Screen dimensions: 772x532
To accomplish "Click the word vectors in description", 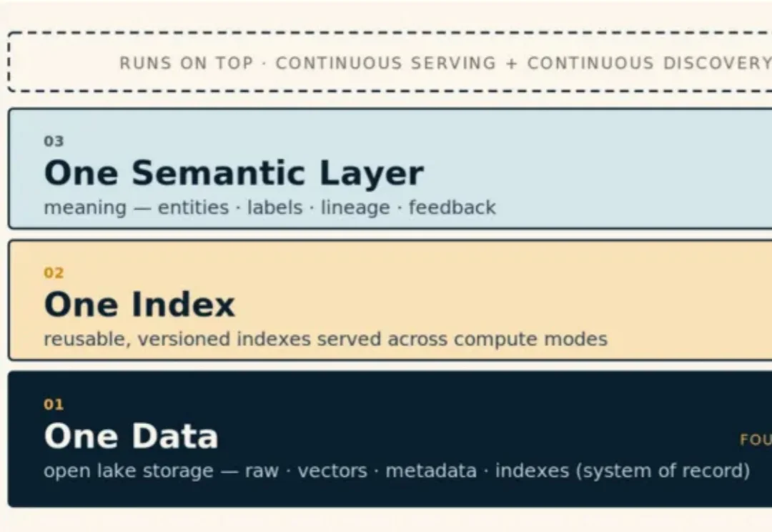I will pos(332,471).
